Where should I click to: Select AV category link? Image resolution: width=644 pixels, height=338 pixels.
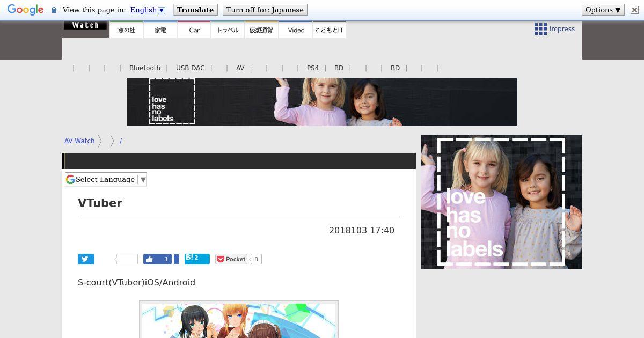[x=240, y=68]
